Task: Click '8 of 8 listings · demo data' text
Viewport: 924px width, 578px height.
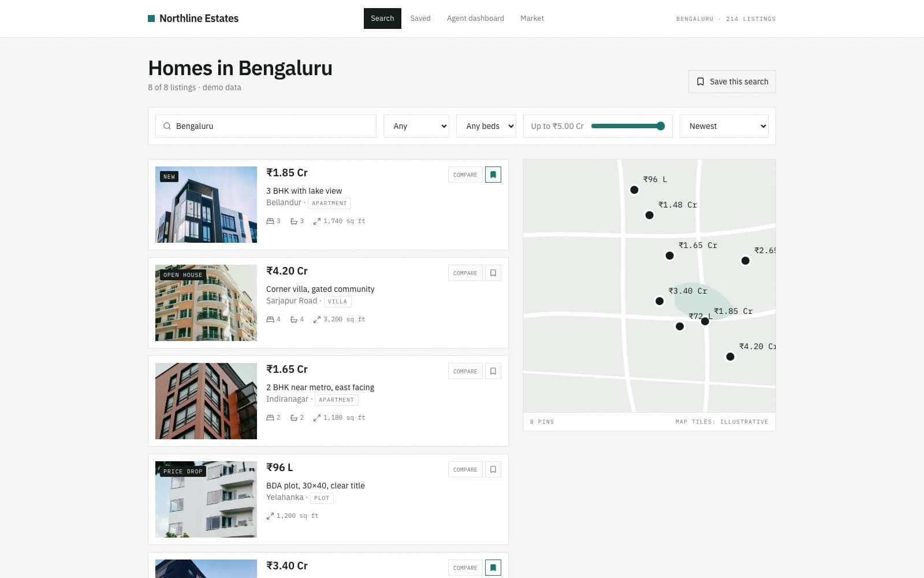Action: tap(195, 87)
